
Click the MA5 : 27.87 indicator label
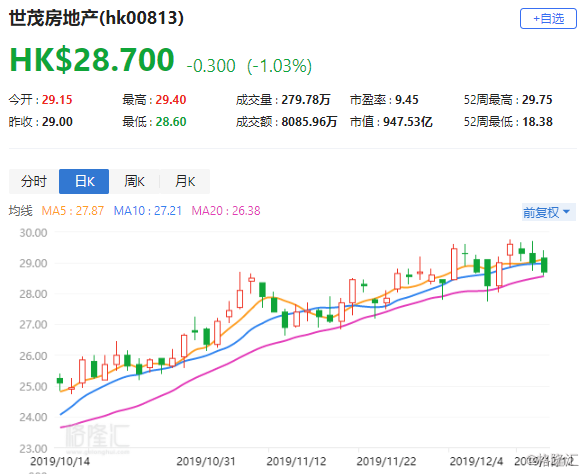pos(73,211)
